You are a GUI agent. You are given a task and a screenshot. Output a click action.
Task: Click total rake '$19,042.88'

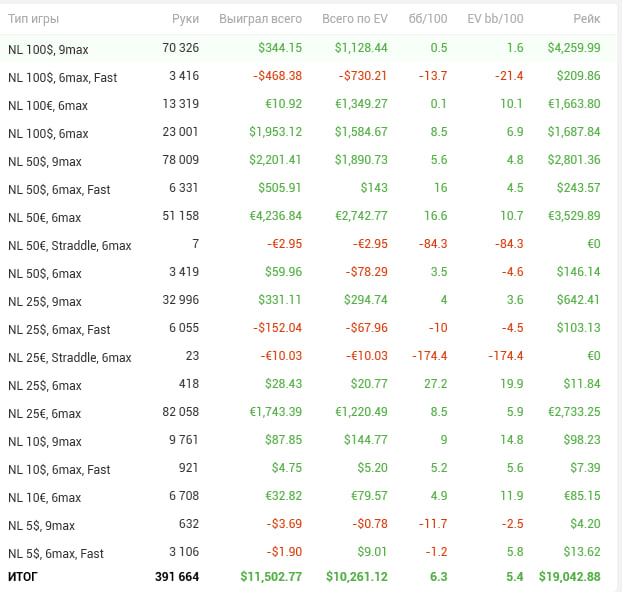[570, 577]
